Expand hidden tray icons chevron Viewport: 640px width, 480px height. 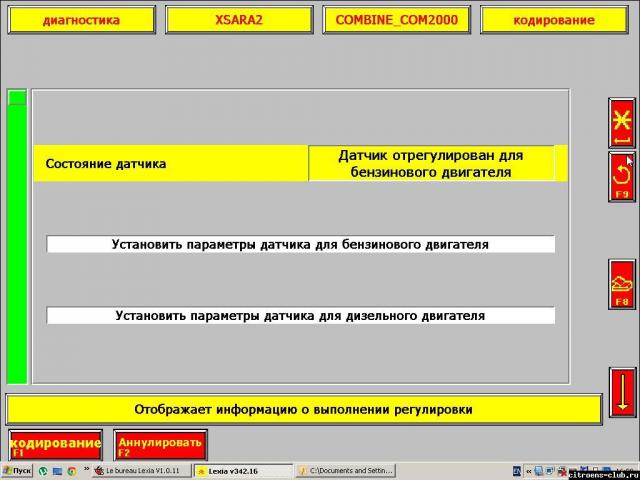tap(528, 471)
